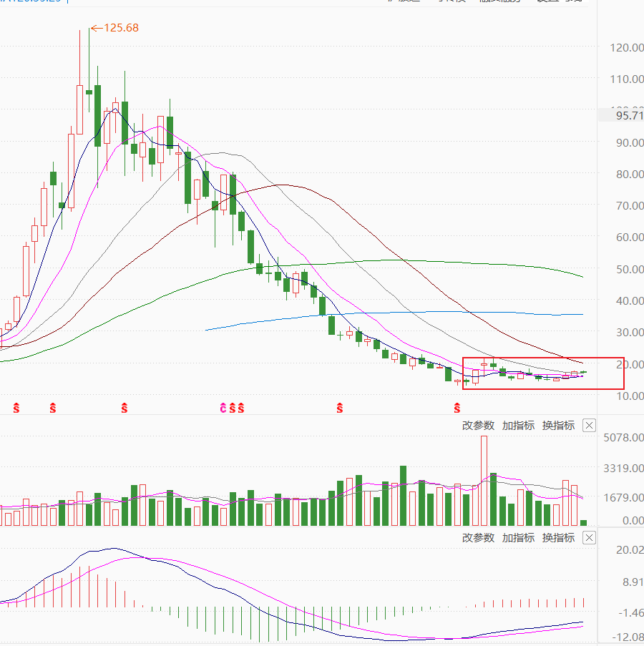Click 改参数 in the volume panel
Screen dimensions: 644x646
(x=478, y=426)
